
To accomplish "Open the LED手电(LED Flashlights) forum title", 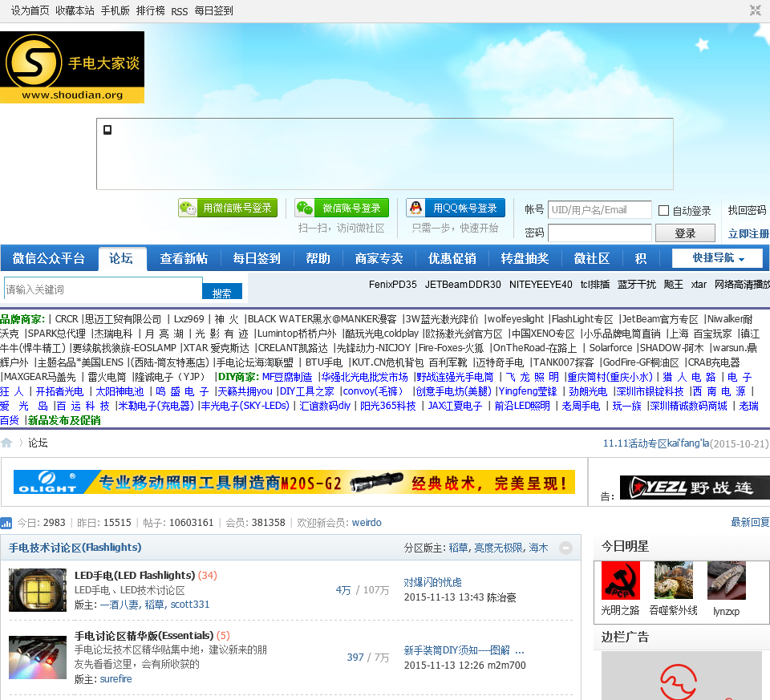I will (135, 576).
